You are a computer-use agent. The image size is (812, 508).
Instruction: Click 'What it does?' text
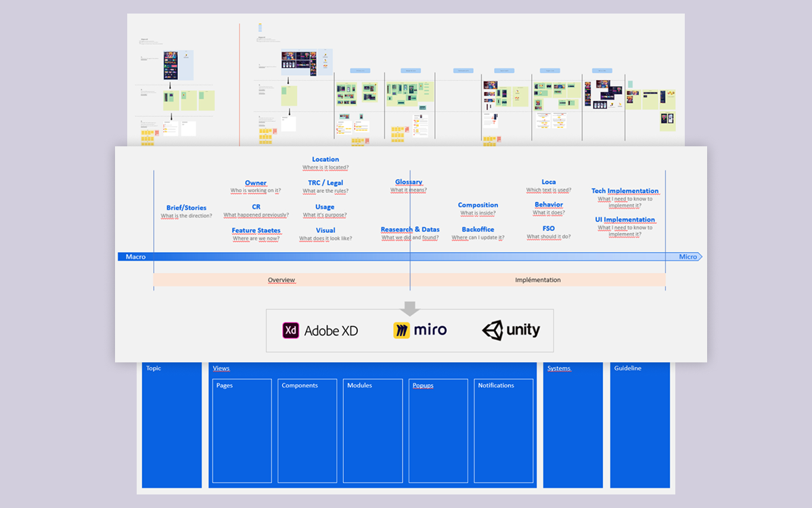click(549, 213)
